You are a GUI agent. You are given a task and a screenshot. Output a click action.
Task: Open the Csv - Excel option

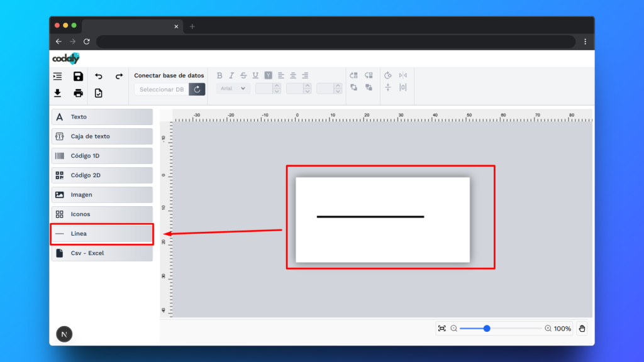[x=103, y=253]
